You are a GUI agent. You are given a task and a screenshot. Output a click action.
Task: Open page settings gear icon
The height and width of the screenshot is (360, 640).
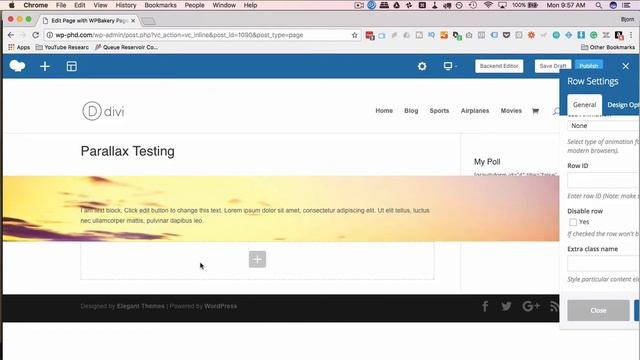coord(422,66)
